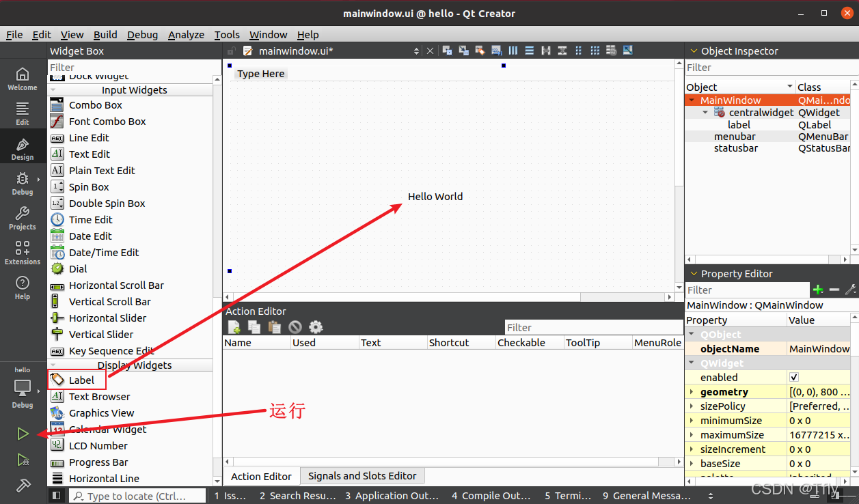The height and width of the screenshot is (504, 859).
Task: Open the Help mode
Action: pyautogui.click(x=23, y=288)
